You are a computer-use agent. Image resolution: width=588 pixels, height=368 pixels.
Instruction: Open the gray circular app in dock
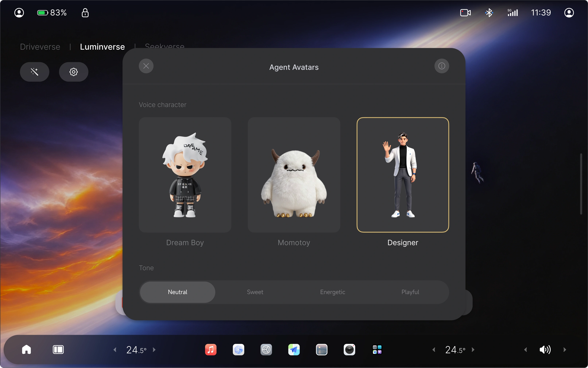266,350
